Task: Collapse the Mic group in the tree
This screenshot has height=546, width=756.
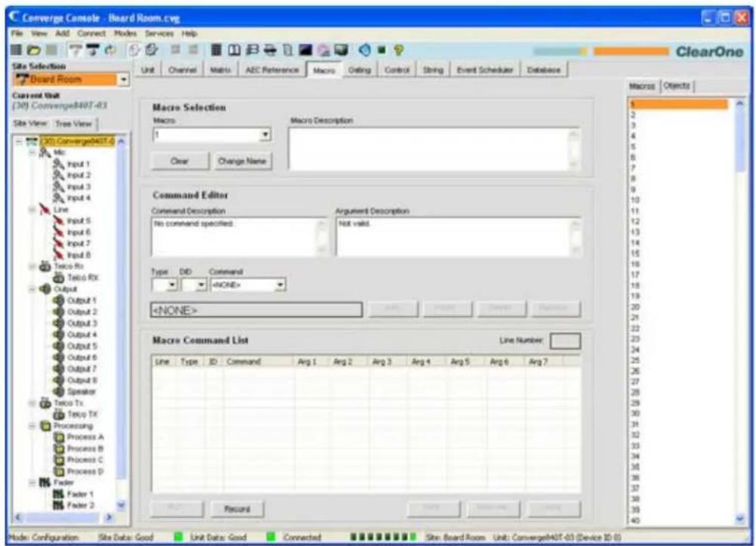Action: pos(32,153)
